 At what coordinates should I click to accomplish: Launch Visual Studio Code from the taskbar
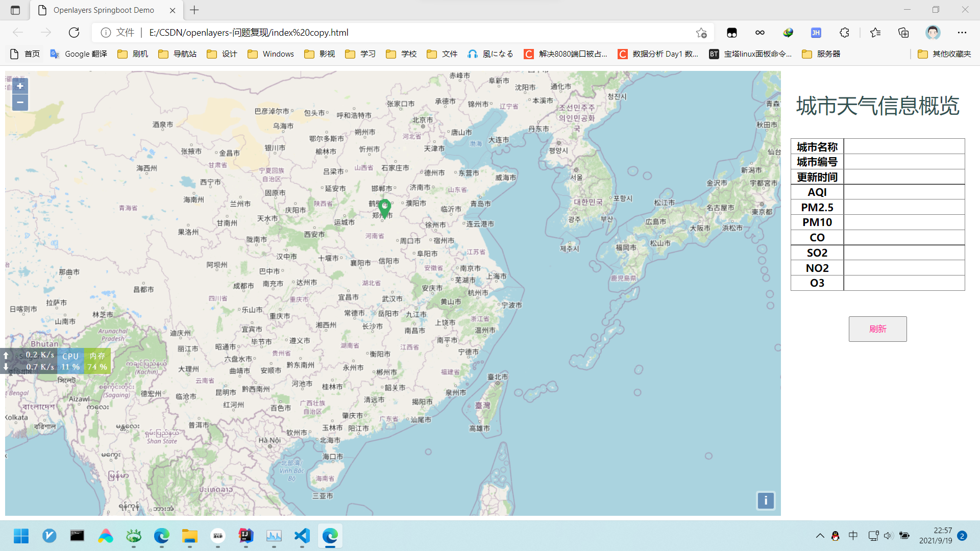302,536
